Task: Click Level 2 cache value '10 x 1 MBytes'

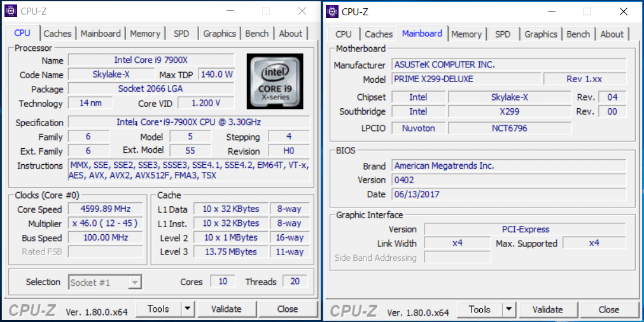Action: pos(231,237)
